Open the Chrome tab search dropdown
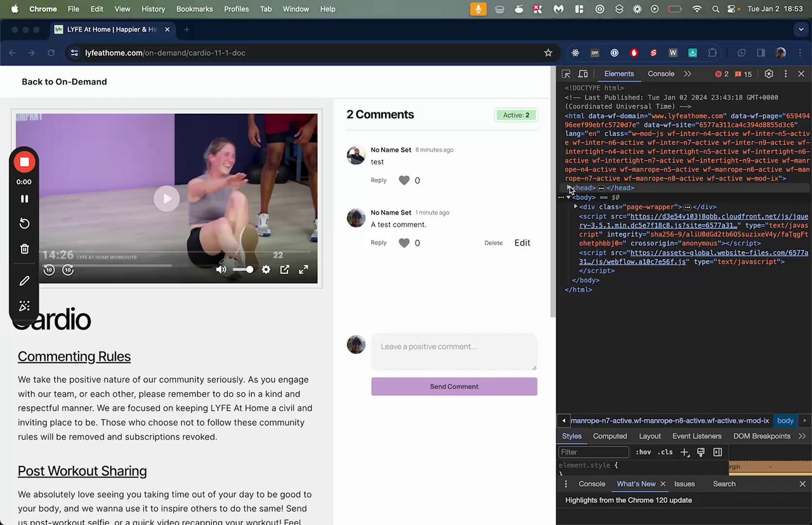Screen dimensions: 812x525 click(801, 29)
